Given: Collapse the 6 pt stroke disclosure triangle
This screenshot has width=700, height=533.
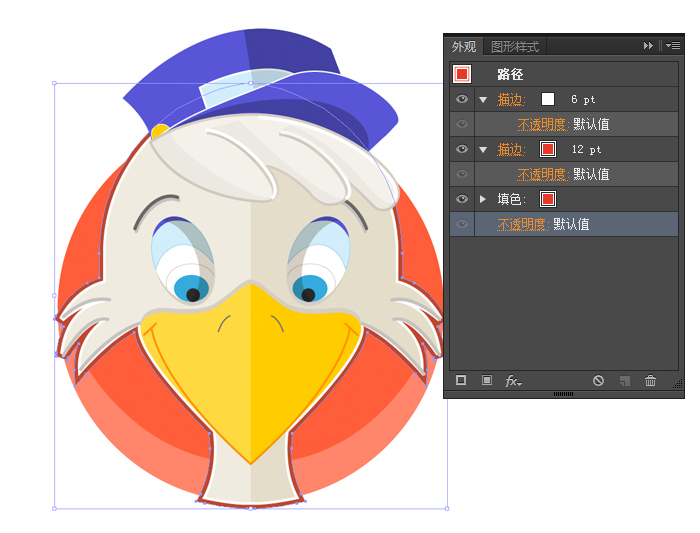Looking at the screenshot, I should [483, 99].
